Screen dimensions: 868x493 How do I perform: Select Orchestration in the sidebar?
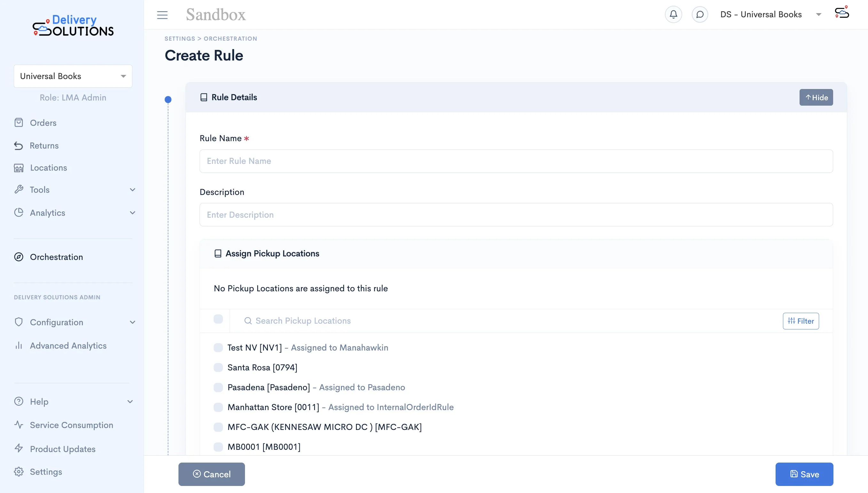point(56,257)
